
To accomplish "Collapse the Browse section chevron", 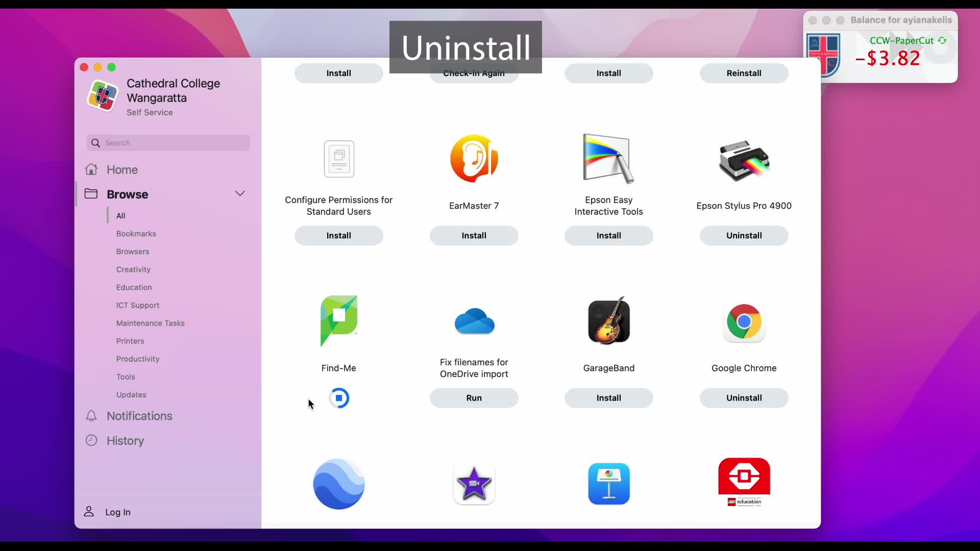I will [x=240, y=193].
